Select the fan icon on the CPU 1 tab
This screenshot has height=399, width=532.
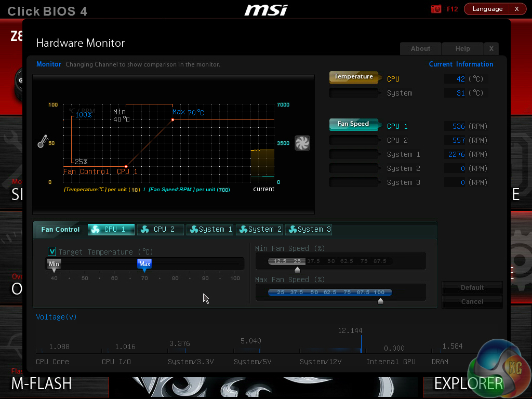point(95,229)
